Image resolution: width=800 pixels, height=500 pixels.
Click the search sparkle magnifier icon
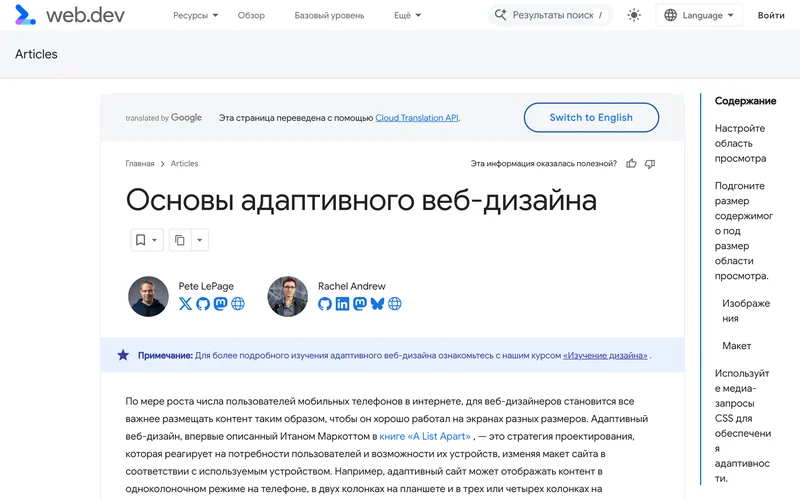click(501, 15)
